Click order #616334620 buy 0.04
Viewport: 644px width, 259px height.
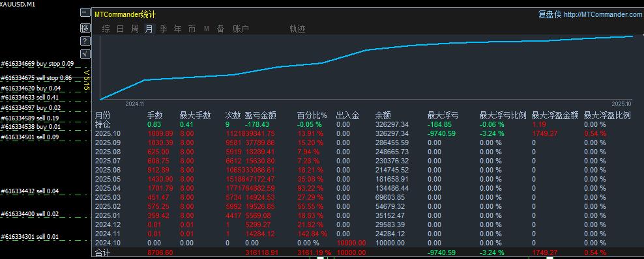31,88
